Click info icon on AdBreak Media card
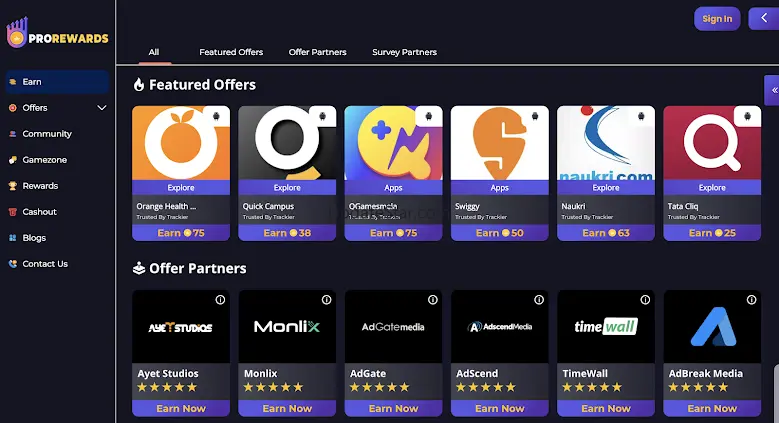The width and height of the screenshot is (779, 423). [x=751, y=300]
